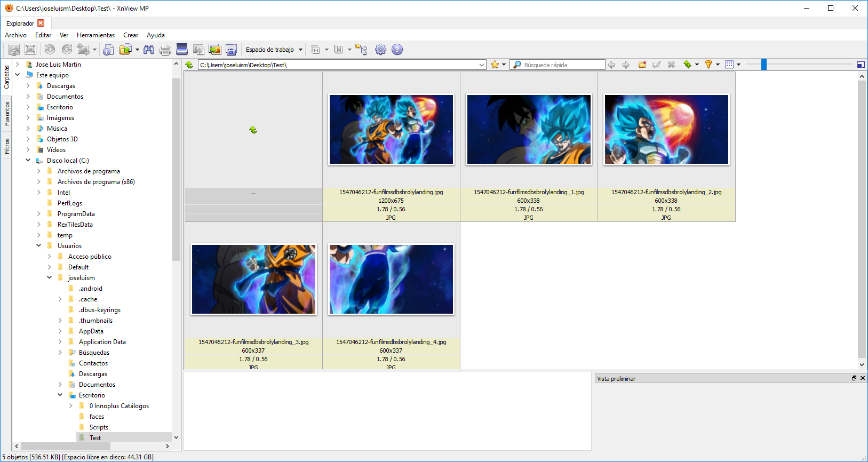The image size is (868, 462).
Task: Click the file properties info icon
Action: pyautogui.click(x=108, y=50)
